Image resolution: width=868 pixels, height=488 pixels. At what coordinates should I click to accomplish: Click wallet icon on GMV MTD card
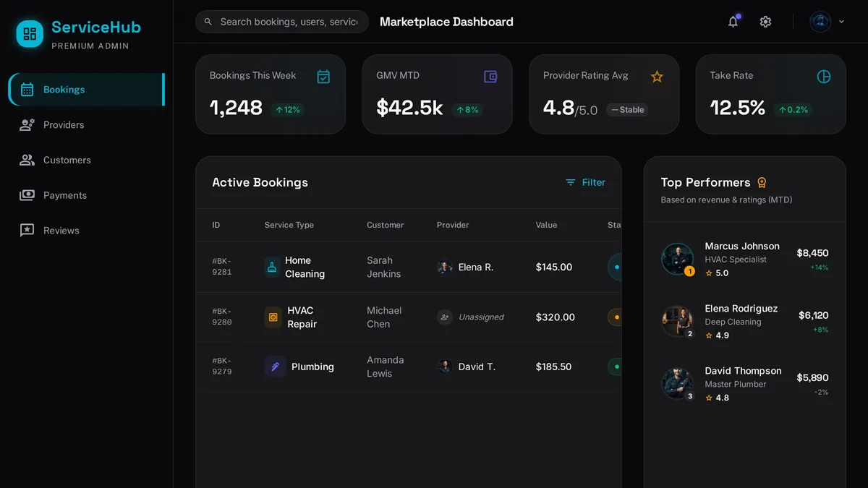click(490, 77)
